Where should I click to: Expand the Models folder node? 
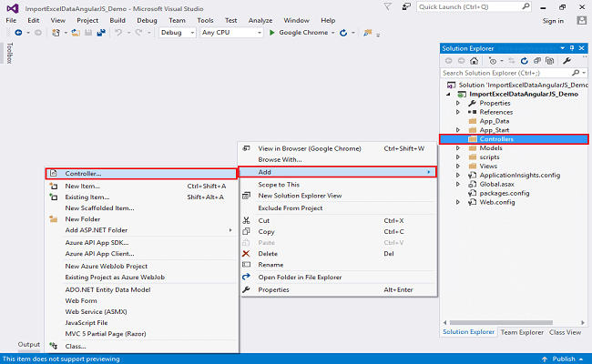click(x=458, y=147)
